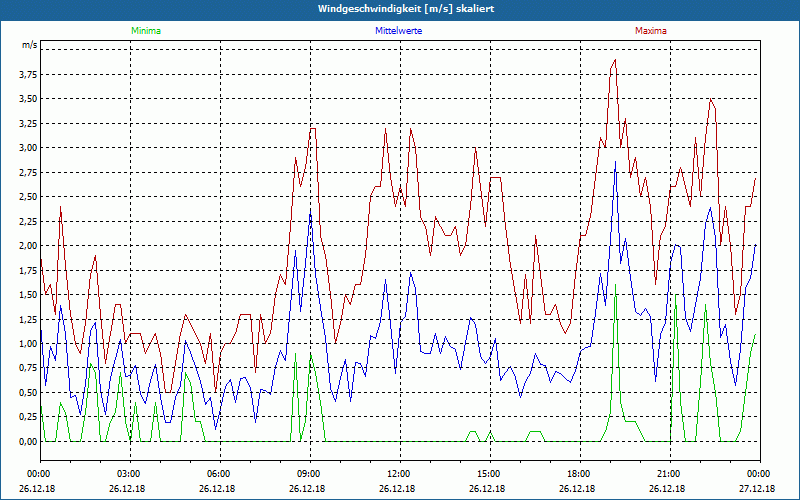800x500 pixels.
Task: Click the red Maxima peak near 19:00
Action: 616,60
